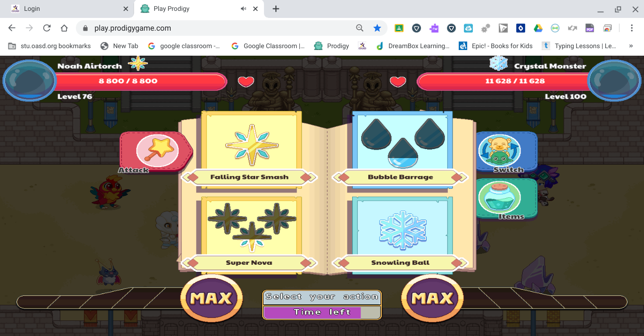Click the Crystal Monster portrait orb
Screen dimensions: 644x336
(x=614, y=80)
